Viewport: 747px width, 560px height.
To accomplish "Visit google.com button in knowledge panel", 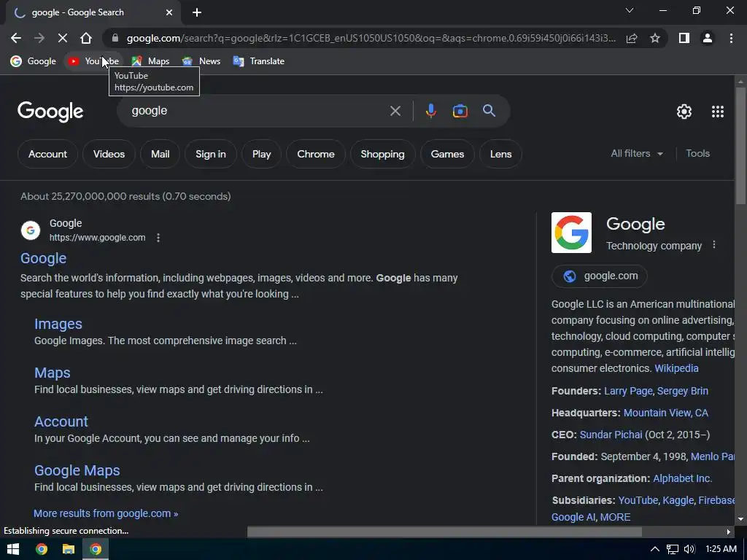I will [x=600, y=276].
